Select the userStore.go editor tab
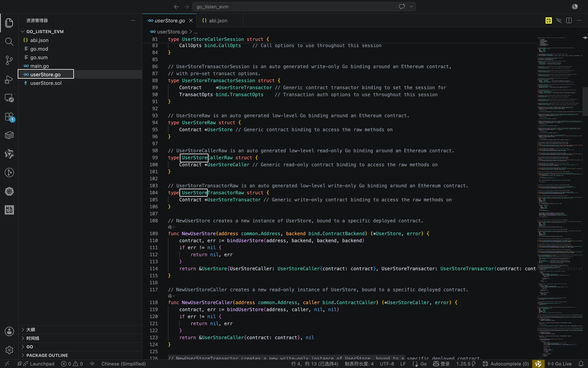 [170, 20]
